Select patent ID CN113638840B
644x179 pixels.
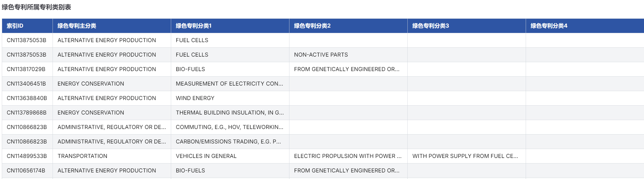(x=27, y=98)
